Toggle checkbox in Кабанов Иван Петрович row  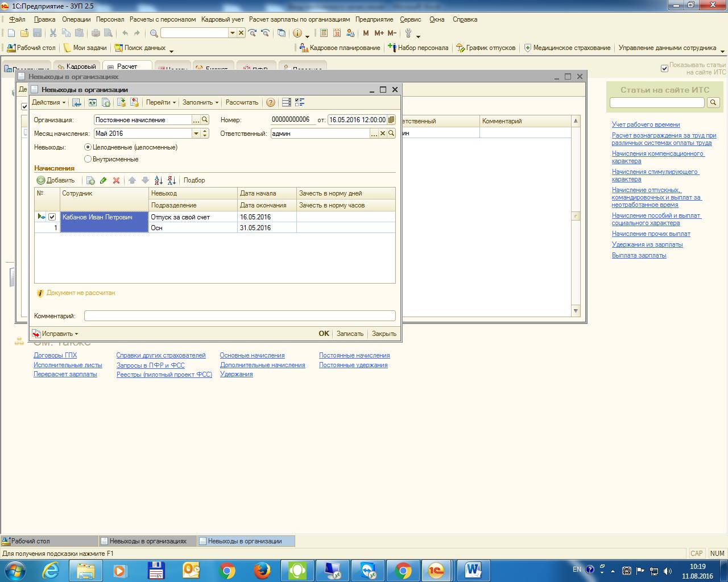[52, 217]
